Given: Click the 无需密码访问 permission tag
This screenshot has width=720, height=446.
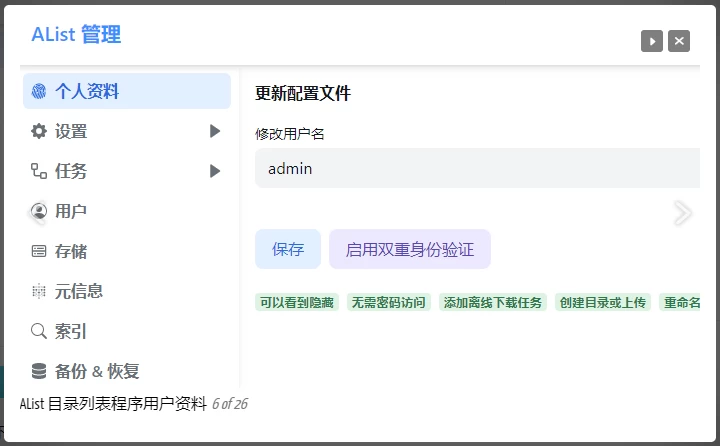Looking at the screenshot, I should (388, 302).
